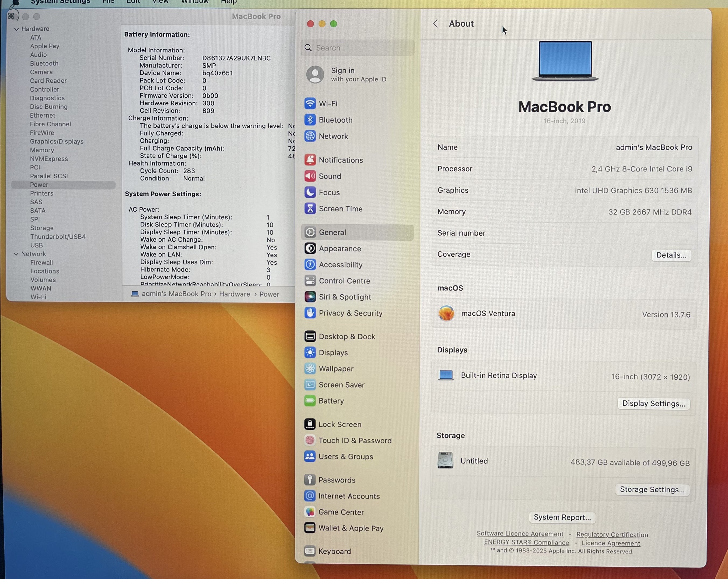Image resolution: width=728 pixels, height=579 pixels.
Task: Open Wallpaper flower icon
Action: click(x=310, y=368)
